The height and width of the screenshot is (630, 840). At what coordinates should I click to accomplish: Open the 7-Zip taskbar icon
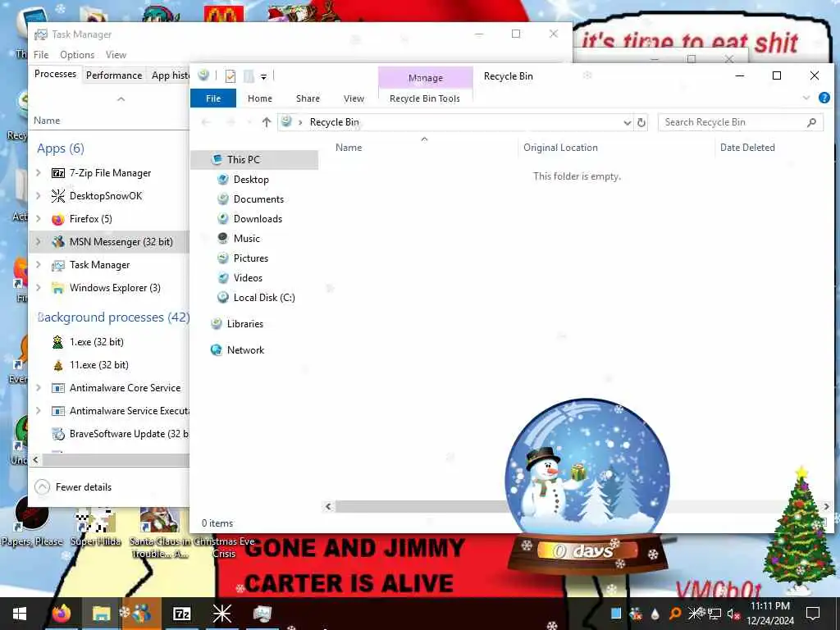pos(181,614)
